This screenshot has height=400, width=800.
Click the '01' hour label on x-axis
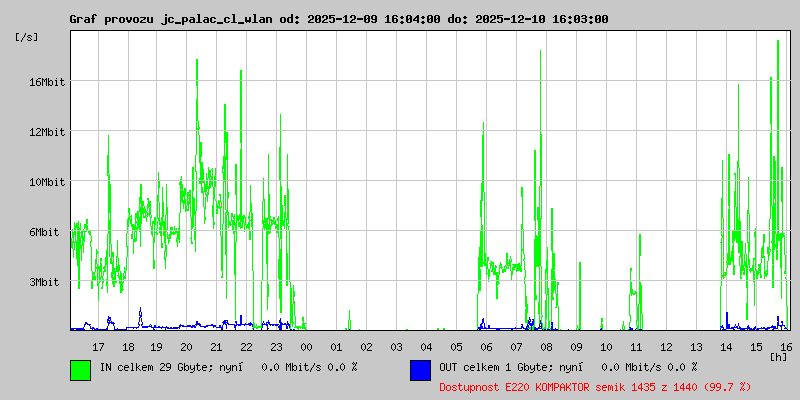(x=336, y=347)
